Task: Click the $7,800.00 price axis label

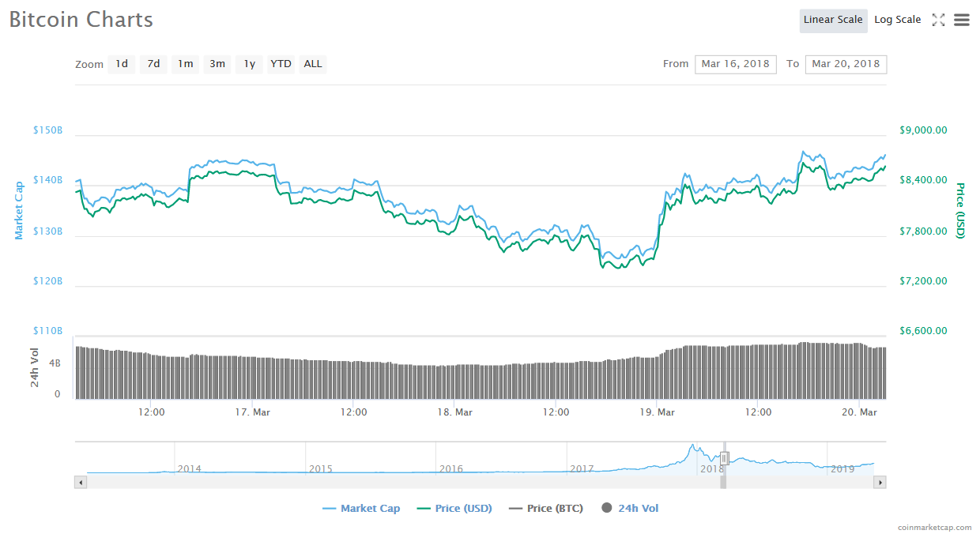Action: [923, 231]
